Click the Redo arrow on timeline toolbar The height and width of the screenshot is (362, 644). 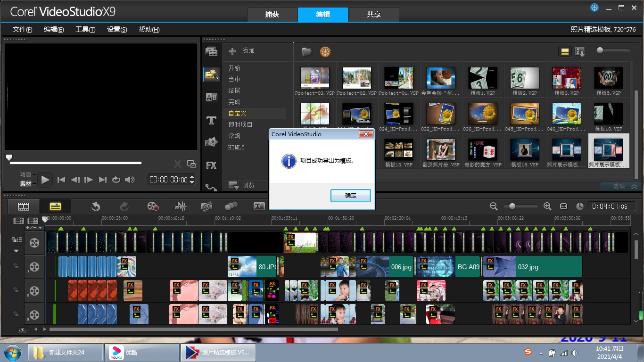tap(124, 206)
